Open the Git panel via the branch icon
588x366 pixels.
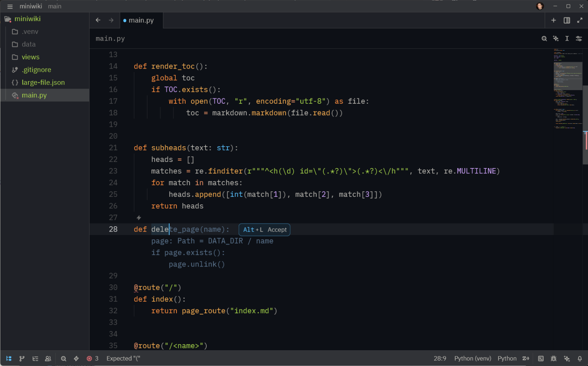(22, 358)
